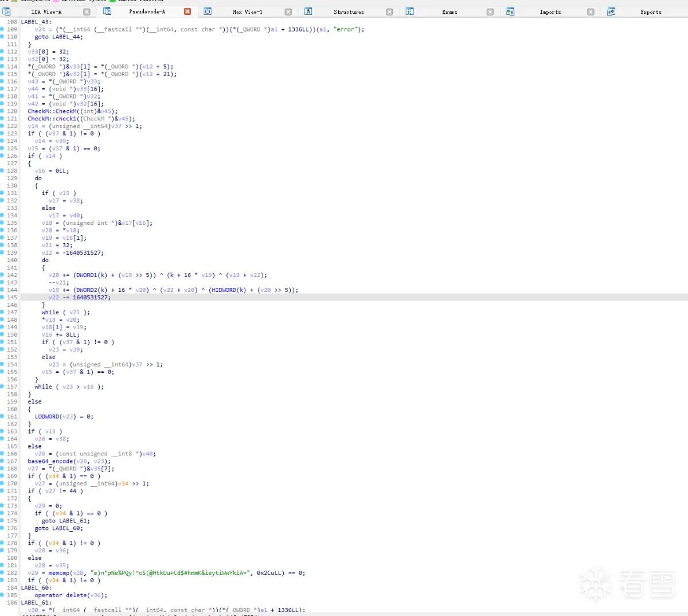This screenshot has height=616, width=688.
Task: Click the Structures tab icon
Action: pyautogui.click(x=308, y=11)
